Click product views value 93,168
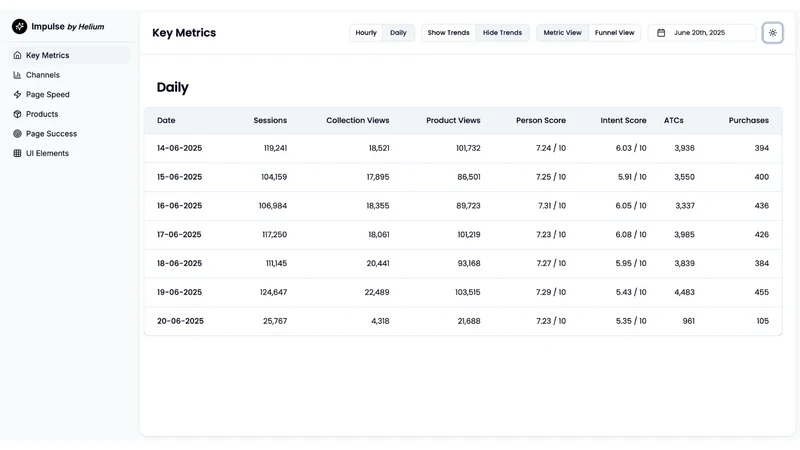This screenshot has height=450, width=800. [x=469, y=263]
